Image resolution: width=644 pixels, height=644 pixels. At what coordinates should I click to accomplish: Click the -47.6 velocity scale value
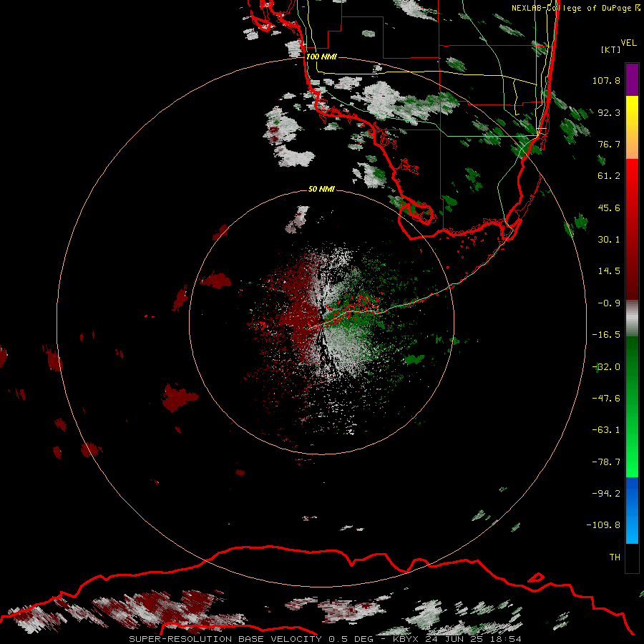606,399
